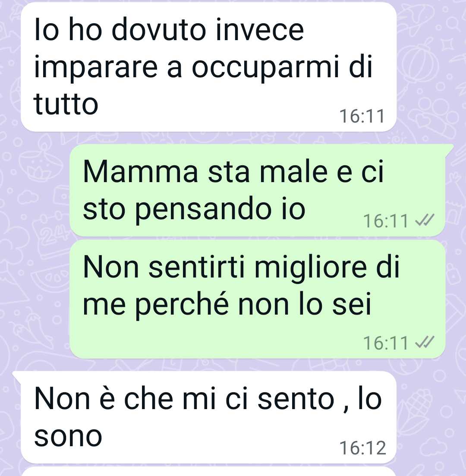Select the 'Non sentirti migliore di me' bubble

click(x=258, y=299)
